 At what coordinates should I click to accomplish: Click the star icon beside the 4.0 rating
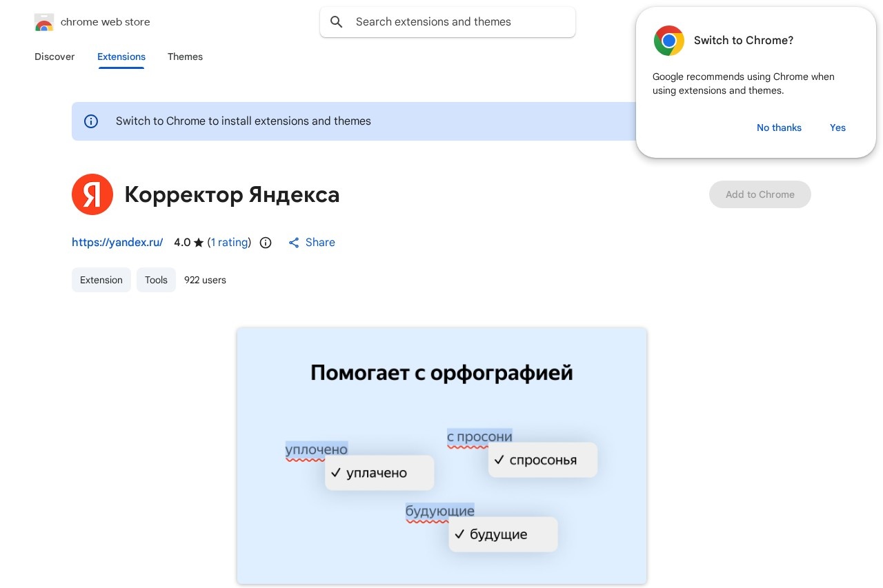(x=198, y=243)
